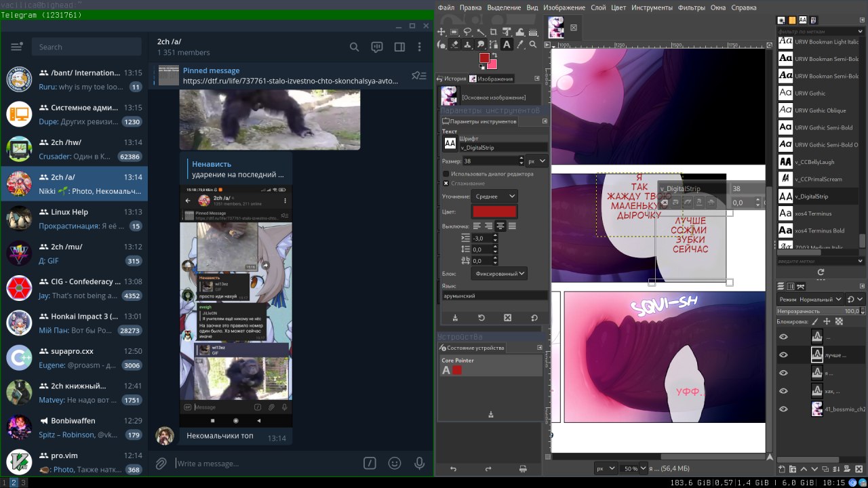
Task: Reset colors to default black and white
Action: click(481, 67)
